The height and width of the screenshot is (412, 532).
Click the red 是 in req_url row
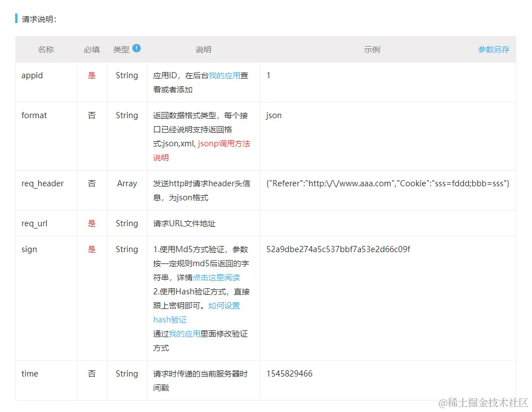click(x=92, y=223)
